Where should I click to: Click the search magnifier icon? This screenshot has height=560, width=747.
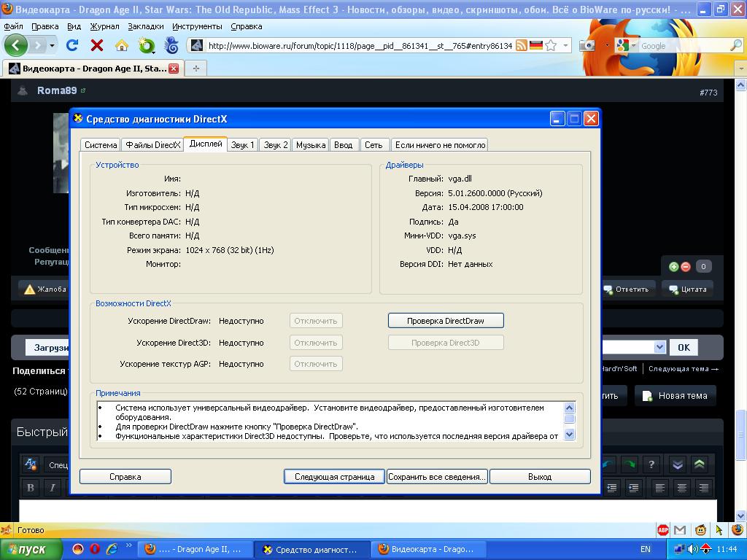click(x=736, y=46)
